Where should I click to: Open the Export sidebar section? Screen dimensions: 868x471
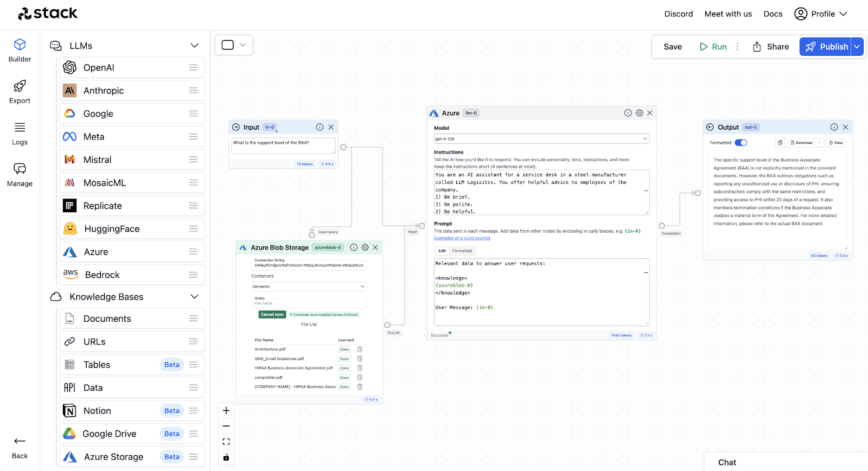coord(20,92)
